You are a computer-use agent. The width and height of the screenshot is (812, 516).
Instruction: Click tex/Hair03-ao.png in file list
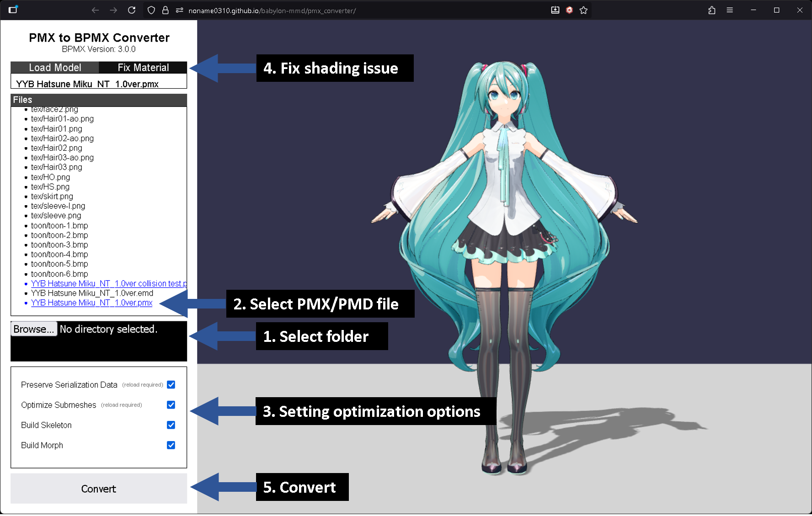point(62,158)
